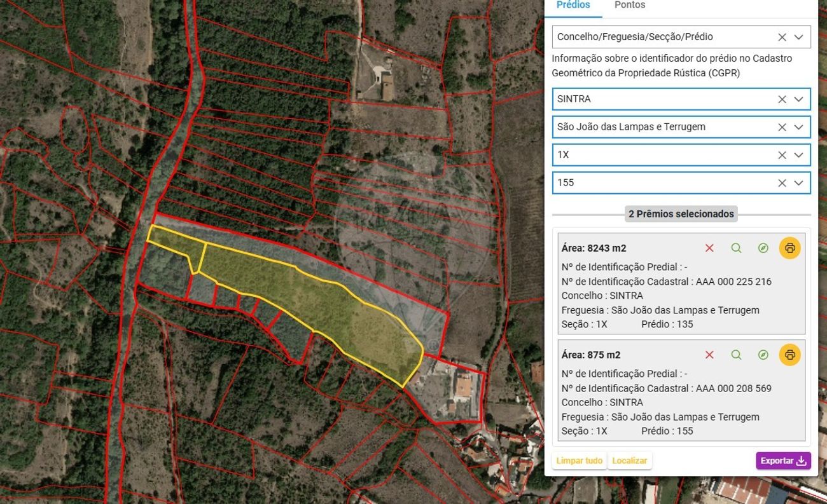Clear the 1X section field

point(782,155)
